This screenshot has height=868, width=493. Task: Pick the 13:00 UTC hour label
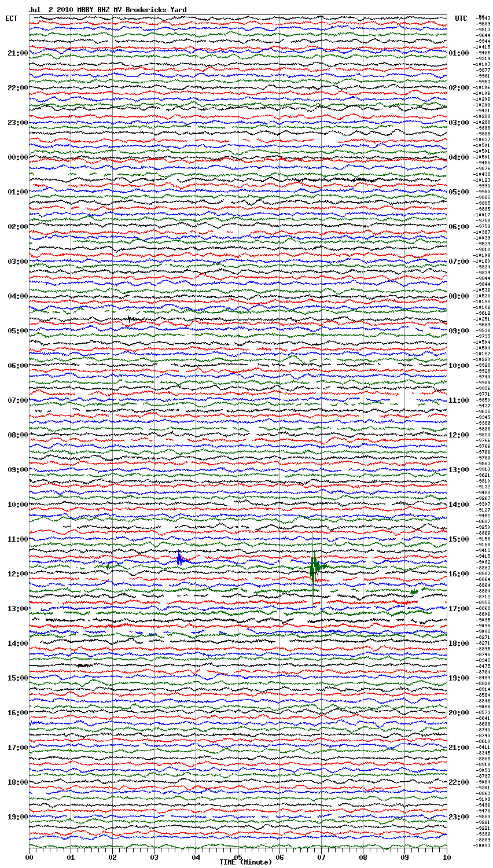(459, 470)
